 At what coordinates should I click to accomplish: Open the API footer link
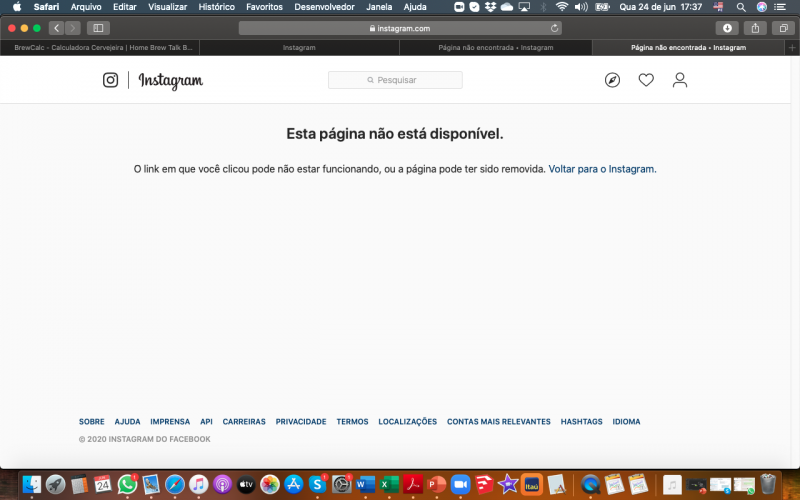tap(206, 421)
